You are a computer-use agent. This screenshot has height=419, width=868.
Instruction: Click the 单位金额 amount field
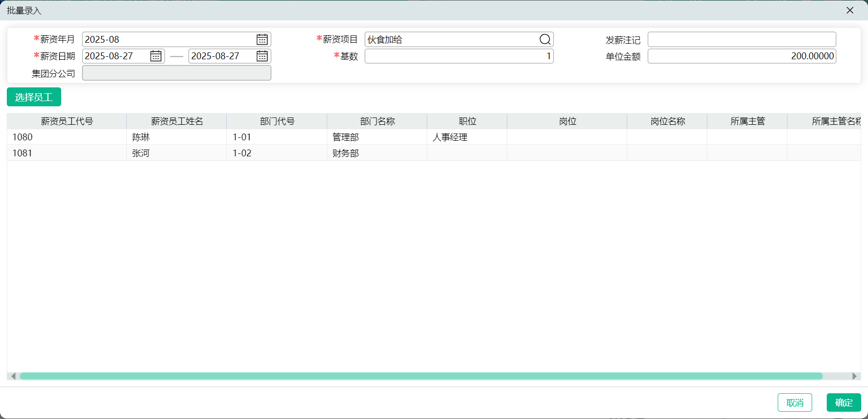pos(741,56)
